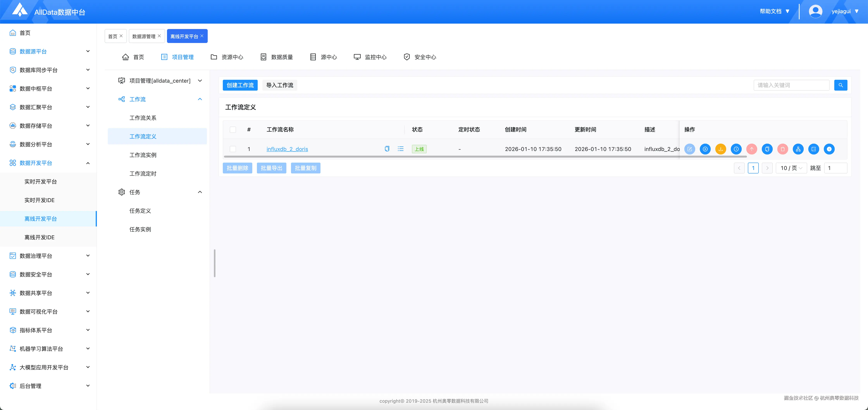
Task: Click the blue search magnifier button
Action: 840,85
